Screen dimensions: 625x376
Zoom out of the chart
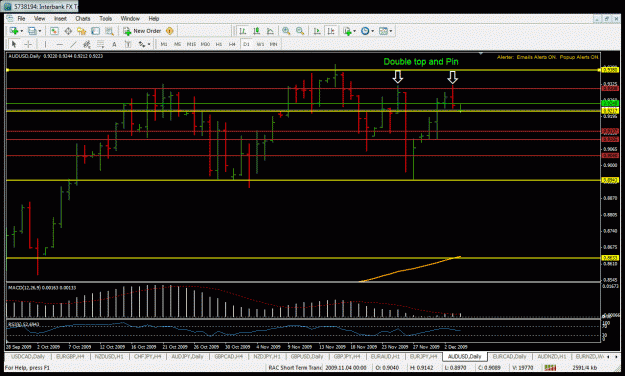coord(300,31)
